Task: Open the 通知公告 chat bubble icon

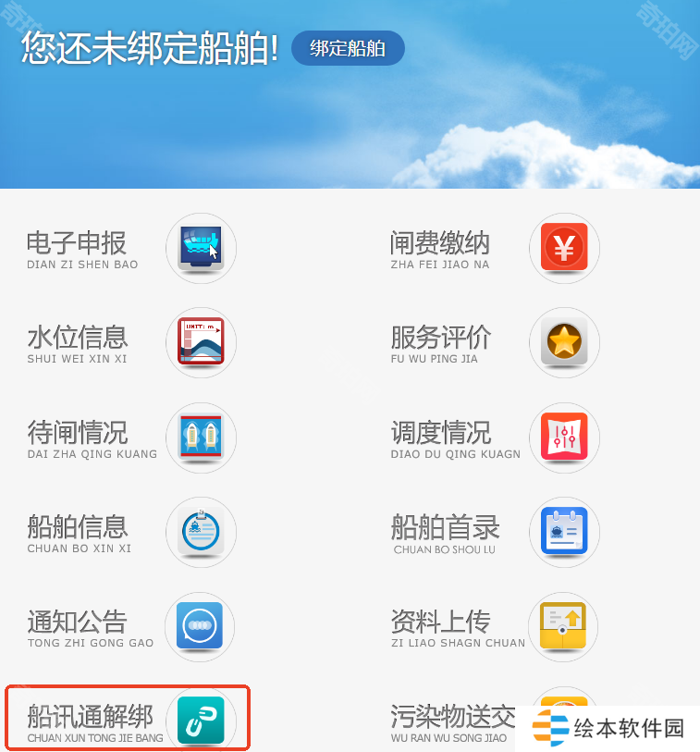Action: (x=200, y=627)
